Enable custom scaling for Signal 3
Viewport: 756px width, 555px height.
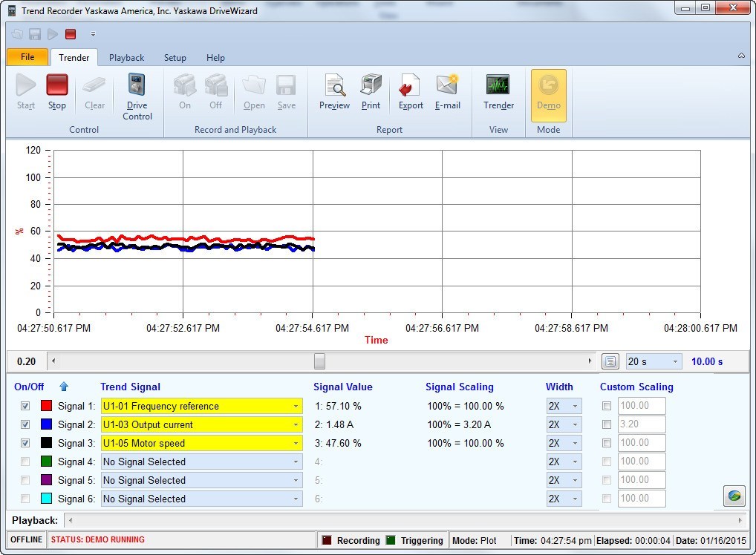point(607,443)
